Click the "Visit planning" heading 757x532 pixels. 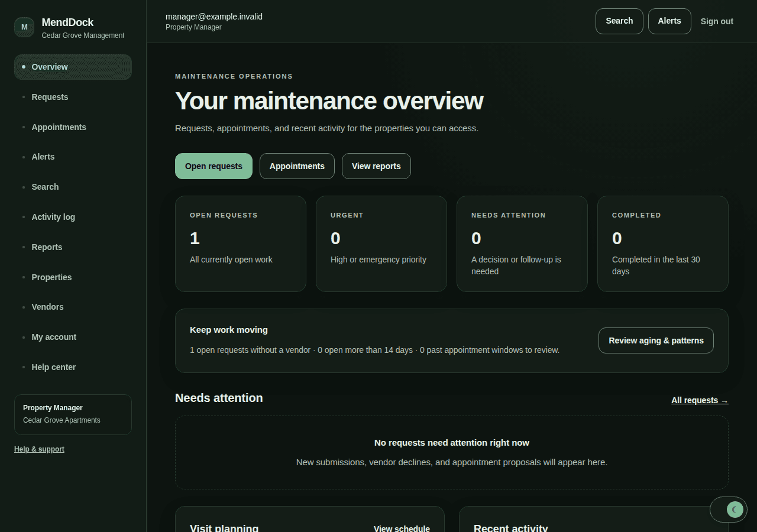point(224,528)
